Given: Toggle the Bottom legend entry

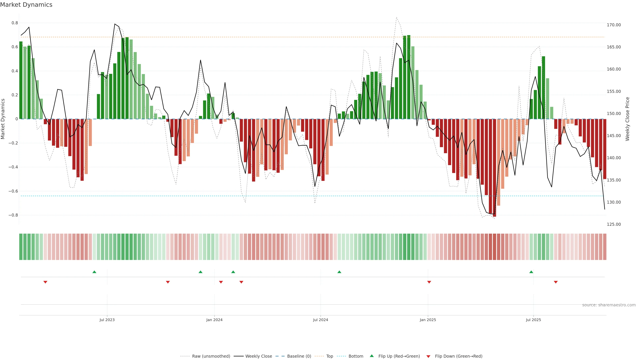Looking at the screenshot, I should [x=356, y=356].
